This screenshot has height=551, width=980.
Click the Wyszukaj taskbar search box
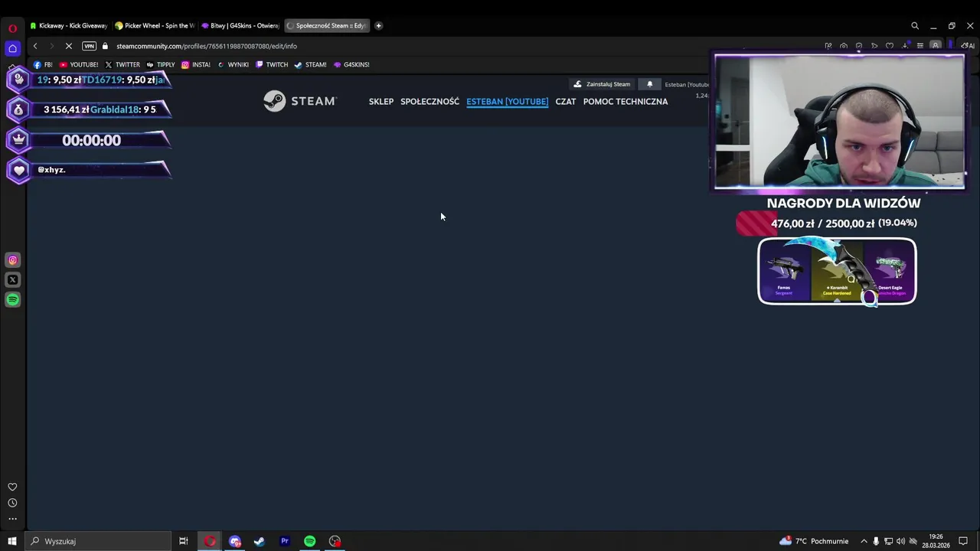(x=97, y=541)
